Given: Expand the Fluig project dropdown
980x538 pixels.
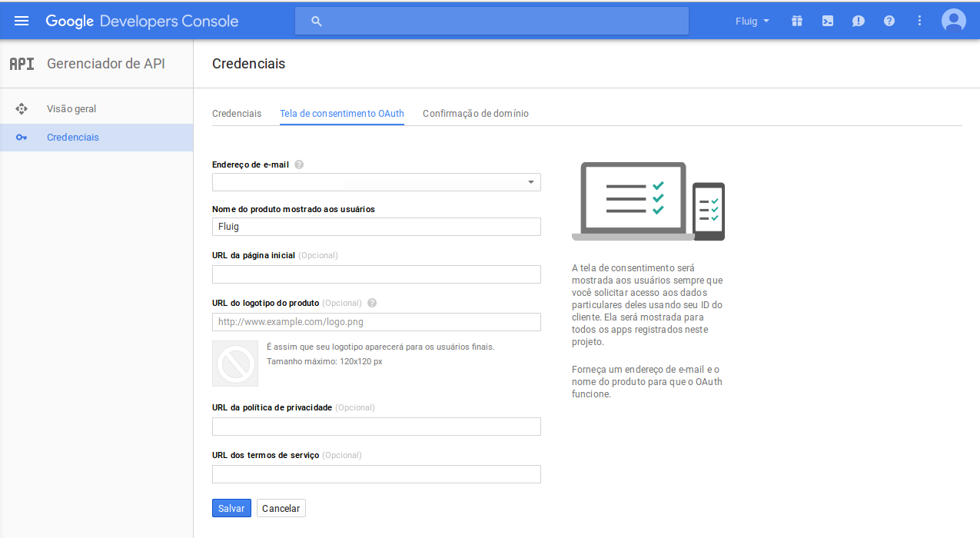Looking at the screenshot, I should tap(752, 22).
